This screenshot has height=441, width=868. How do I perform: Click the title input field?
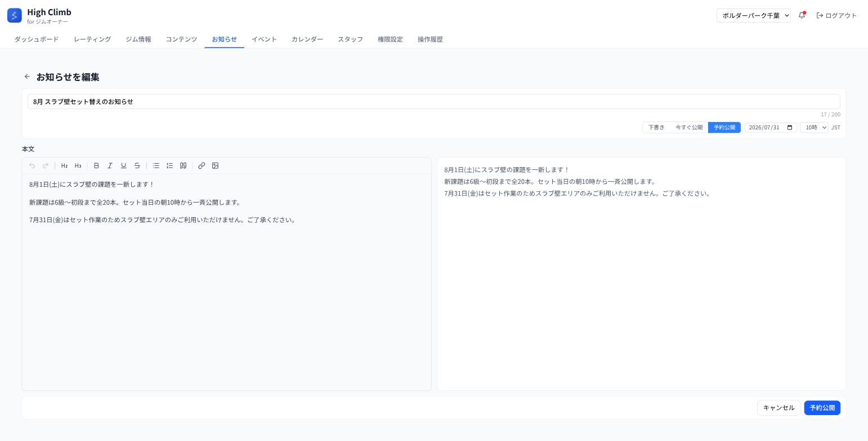click(x=433, y=101)
